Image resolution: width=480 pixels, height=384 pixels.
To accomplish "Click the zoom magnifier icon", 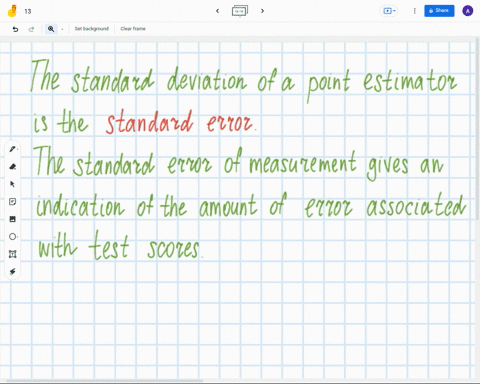I will (x=51, y=29).
